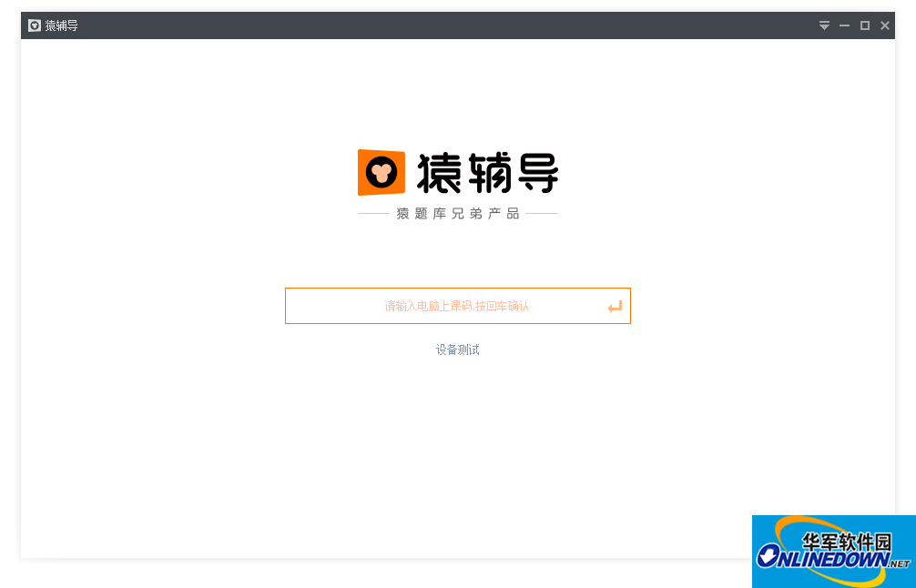Click the orange enter-arrow icon

[615, 307]
